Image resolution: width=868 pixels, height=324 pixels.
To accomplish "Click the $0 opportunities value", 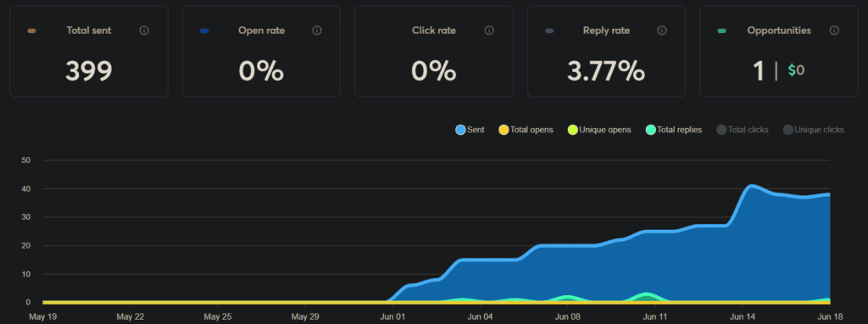I will coord(796,70).
